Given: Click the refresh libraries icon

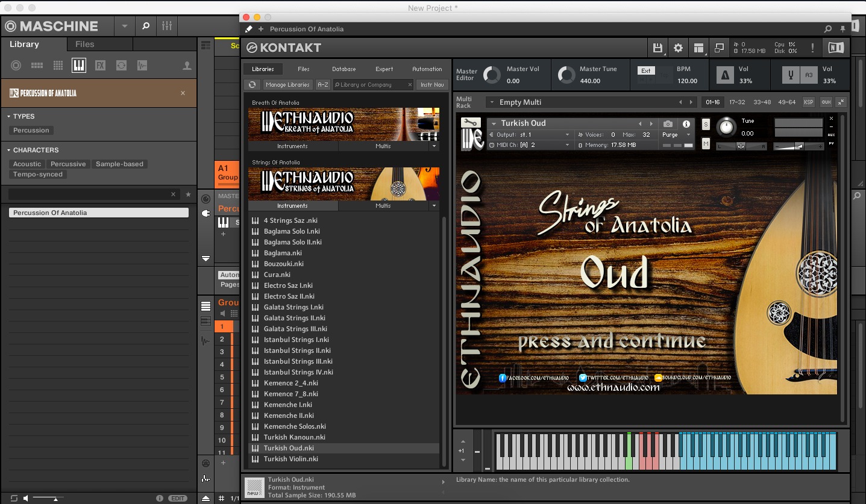Looking at the screenshot, I should click(x=252, y=85).
